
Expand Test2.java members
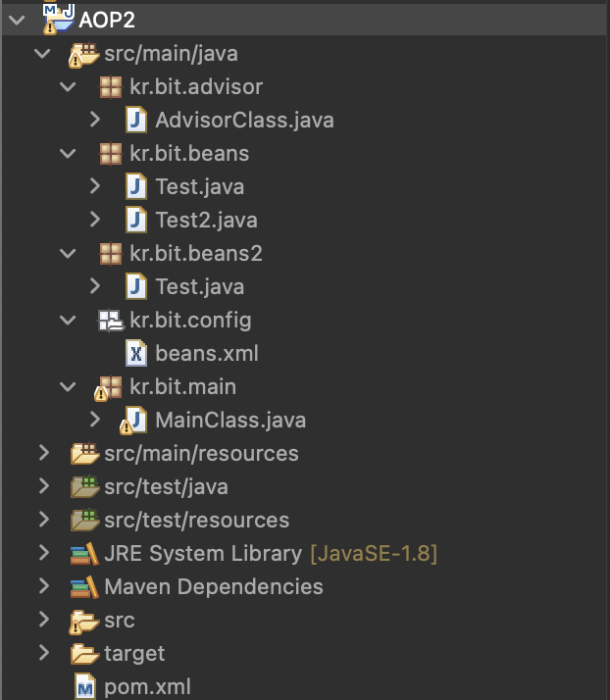point(94,220)
